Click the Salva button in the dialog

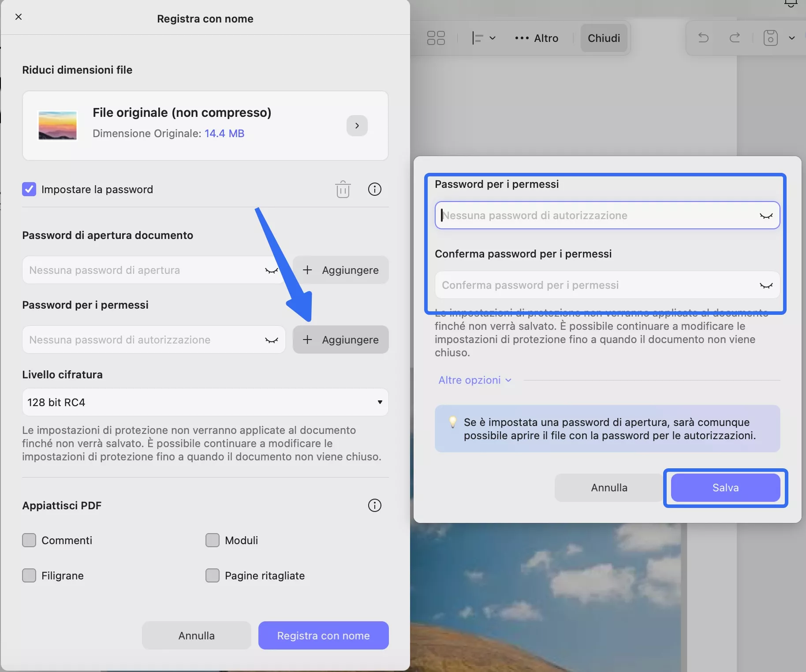(725, 487)
